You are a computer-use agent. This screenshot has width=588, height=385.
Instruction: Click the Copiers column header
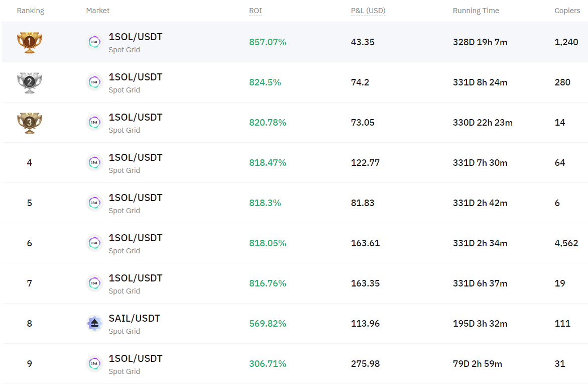pyautogui.click(x=567, y=11)
